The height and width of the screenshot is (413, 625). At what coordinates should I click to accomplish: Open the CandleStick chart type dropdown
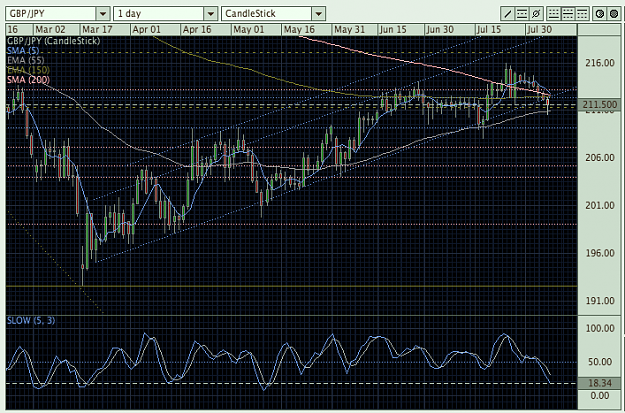pyautogui.click(x=318, y=14)
